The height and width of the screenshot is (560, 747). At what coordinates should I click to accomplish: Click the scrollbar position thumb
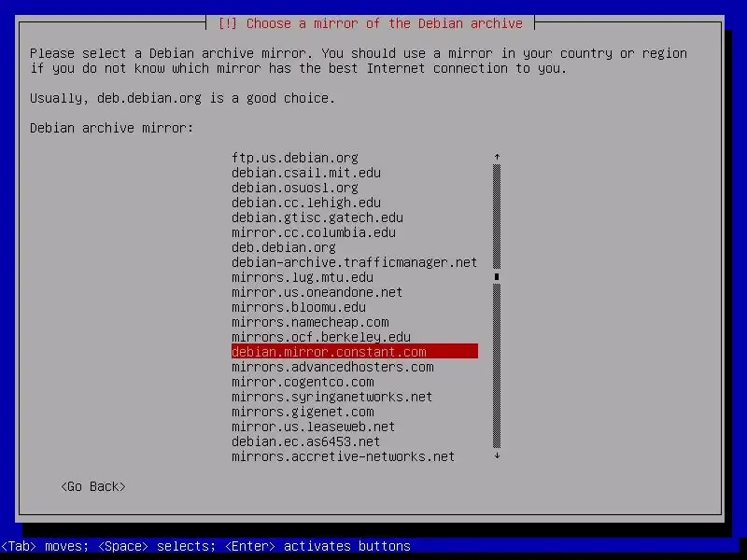(497, 276)
